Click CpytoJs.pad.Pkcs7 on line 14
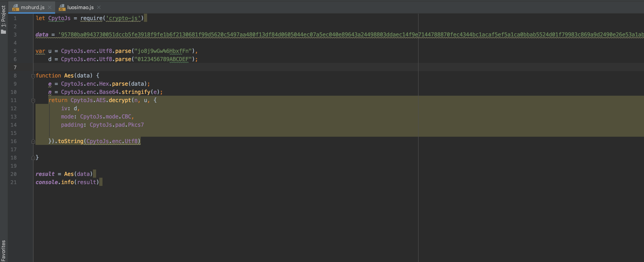The width and height of the screenshot is (644, 262). 117,125
